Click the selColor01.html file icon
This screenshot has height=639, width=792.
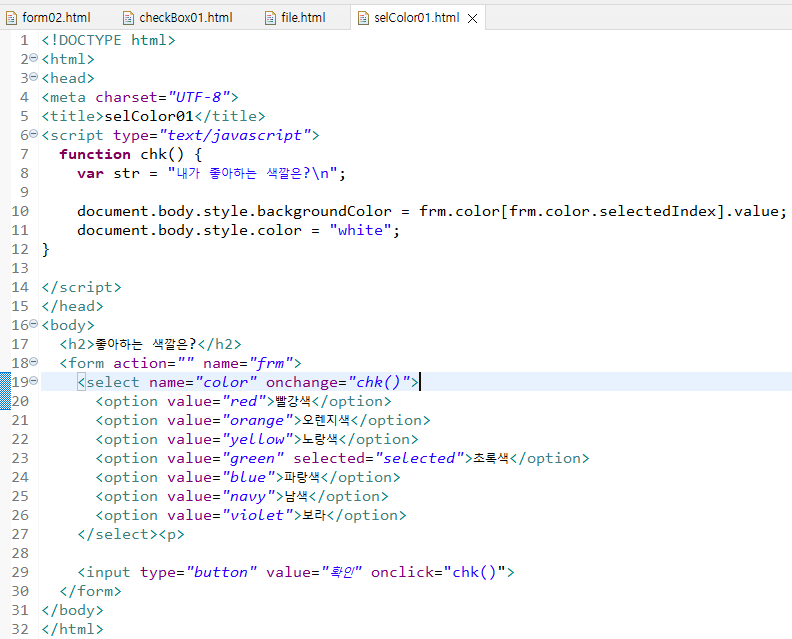pyautogui.click(x=363, y=18)
